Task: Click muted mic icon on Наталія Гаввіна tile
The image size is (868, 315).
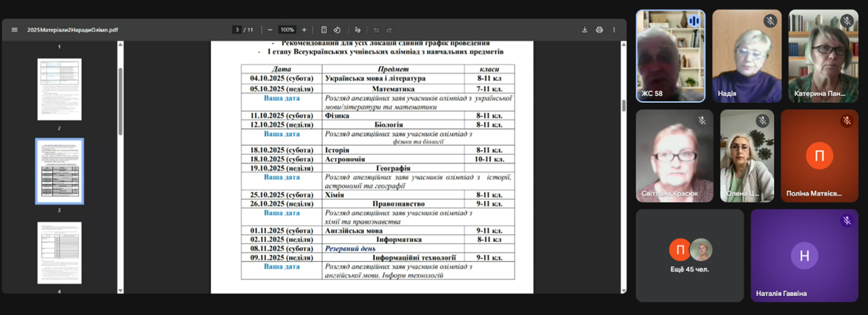Action: click(x=846, y=220)
